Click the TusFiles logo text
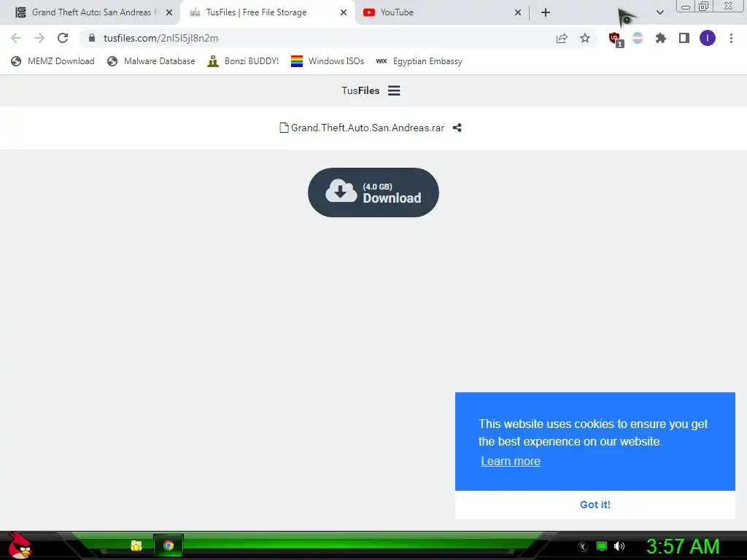 point(360,90)
